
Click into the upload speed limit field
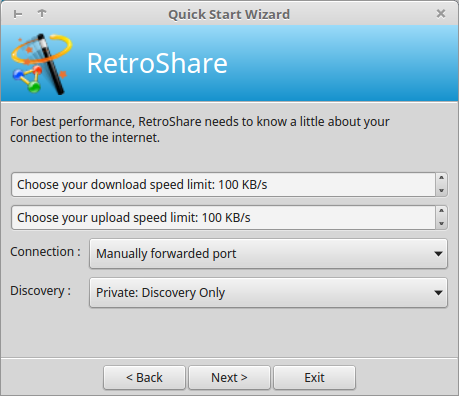[x=223, y=217]
